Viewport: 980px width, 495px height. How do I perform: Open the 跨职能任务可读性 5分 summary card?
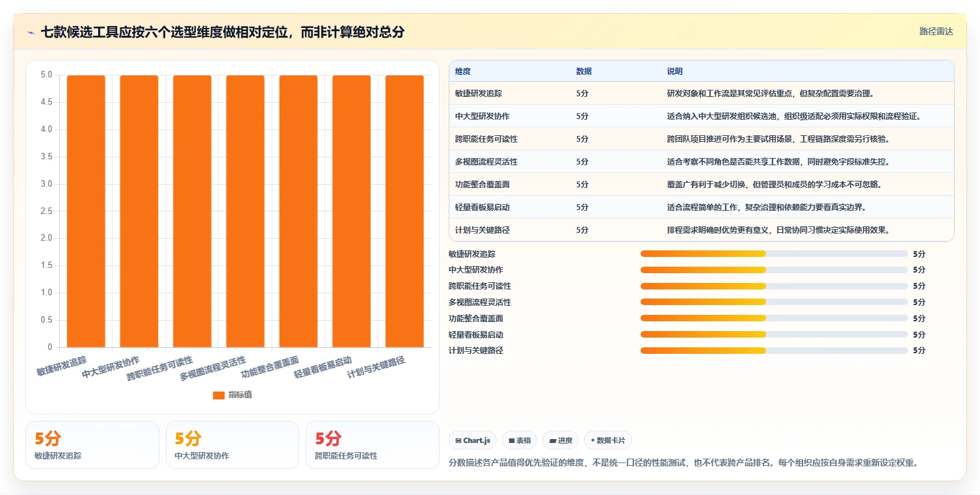373,445
